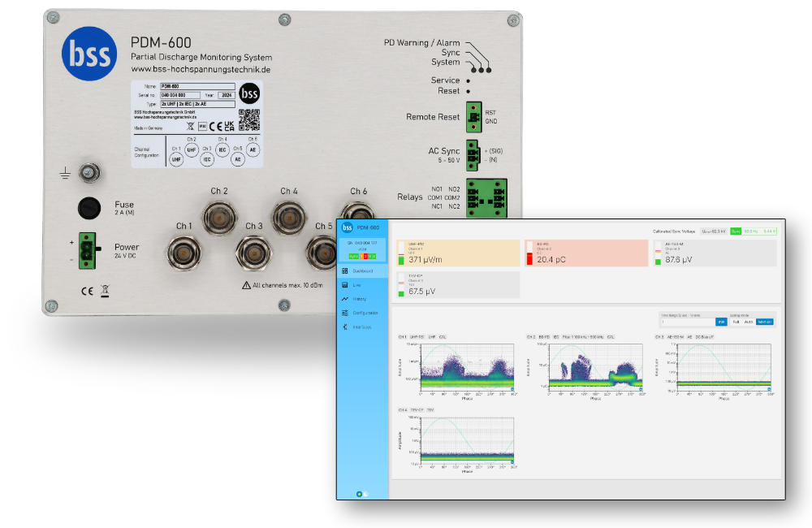The height and width of the screenshot is (528, 812).
Task: Click the 'CH 4' tag above the fourth chart
Action: point(403,410)
